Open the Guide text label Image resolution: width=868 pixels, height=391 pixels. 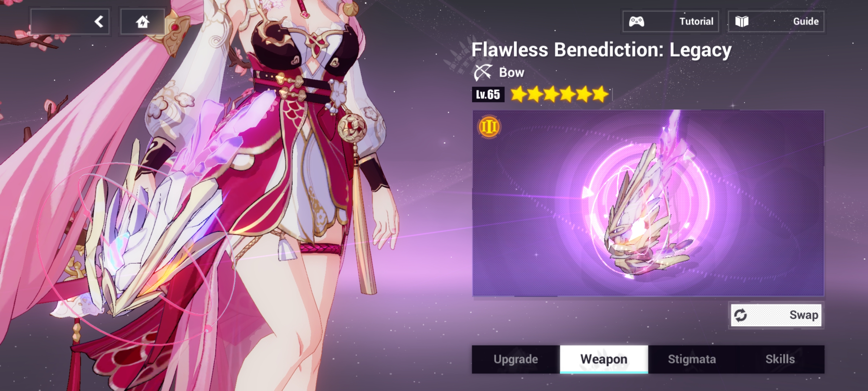point(806,21)
